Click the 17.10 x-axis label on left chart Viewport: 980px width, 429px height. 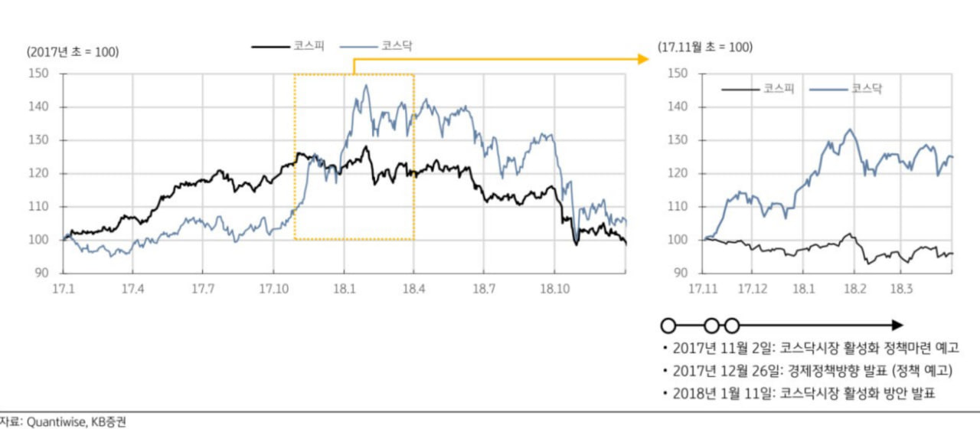pos(273,289)
